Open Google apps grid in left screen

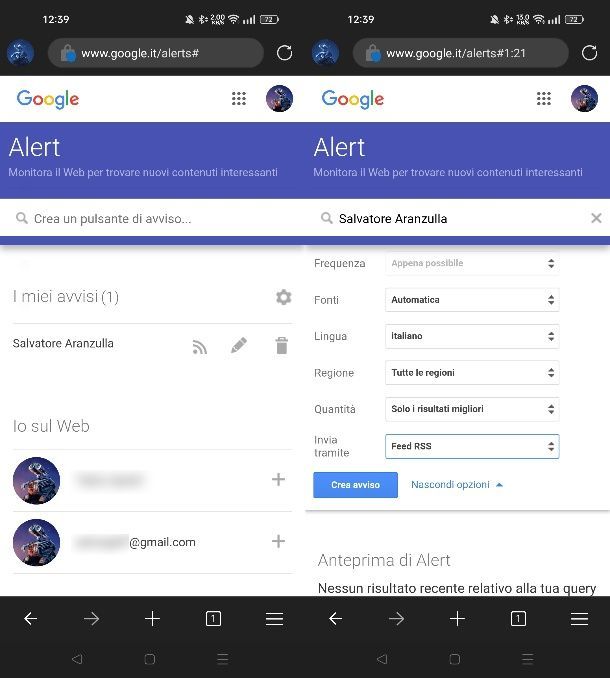239,99
